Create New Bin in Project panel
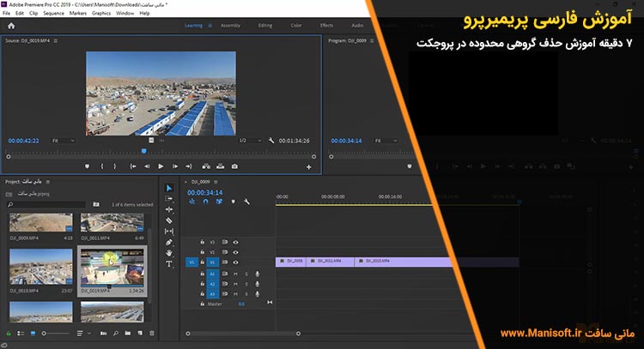The width and height of the screenshot is (644, 349). 128,334
